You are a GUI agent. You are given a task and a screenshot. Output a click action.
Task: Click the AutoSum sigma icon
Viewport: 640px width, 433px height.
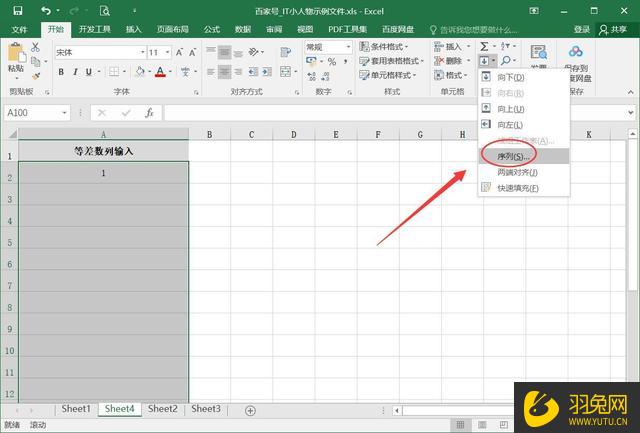point(484,46)
